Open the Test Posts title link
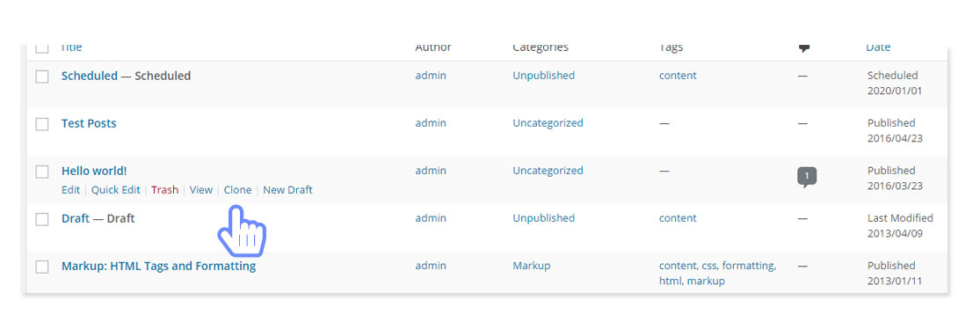The width and height of the screenshot is (980, 322). [x=89, y=123]
